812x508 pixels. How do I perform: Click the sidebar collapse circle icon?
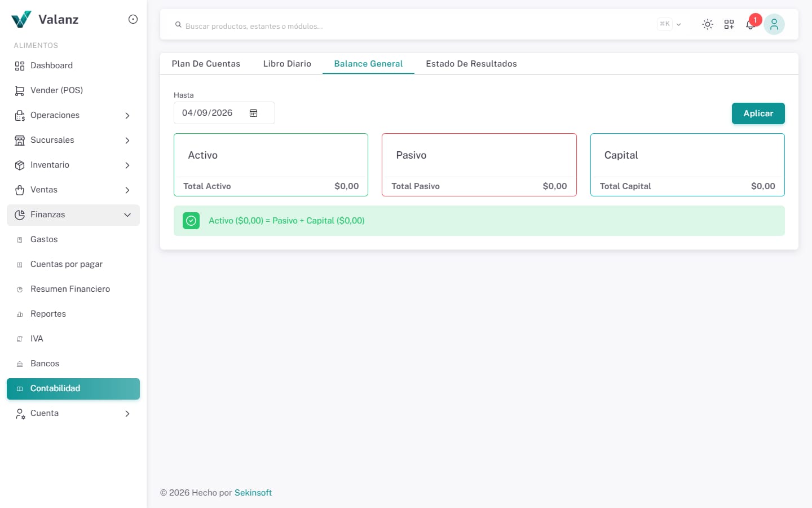point(133,19)
